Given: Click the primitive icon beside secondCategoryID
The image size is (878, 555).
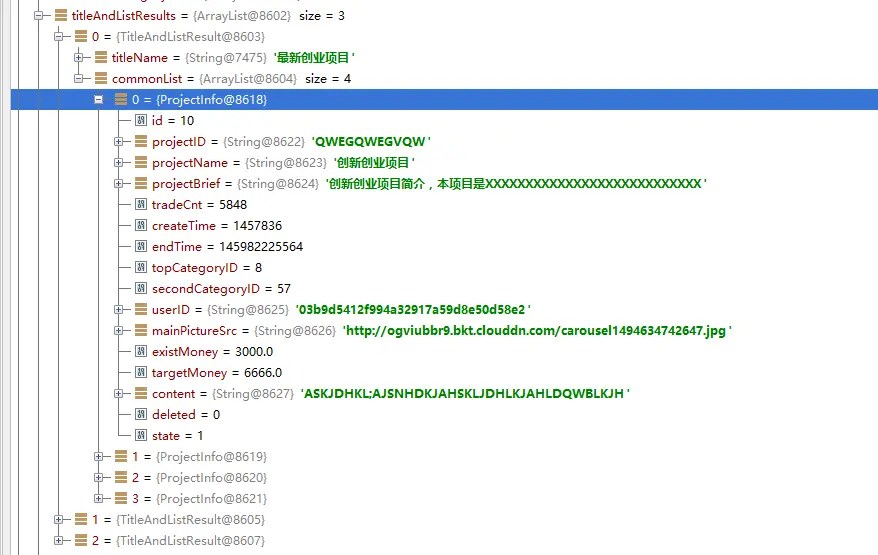Looking at the screenshot, I should [x=141, y=288].
